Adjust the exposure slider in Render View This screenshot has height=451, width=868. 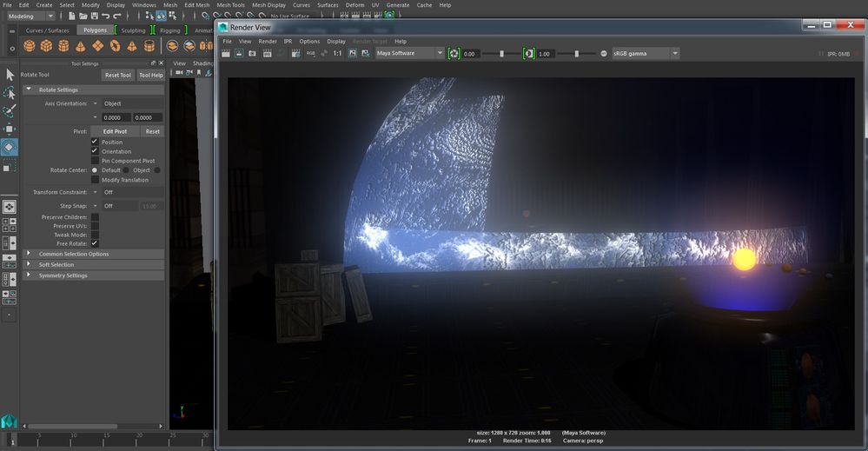click(x=501, y=54)
